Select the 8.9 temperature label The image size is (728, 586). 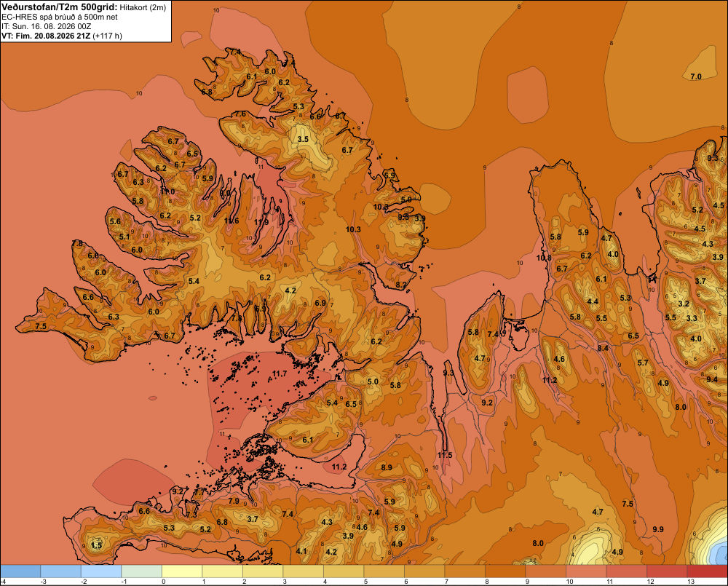[x=387, y=467]
